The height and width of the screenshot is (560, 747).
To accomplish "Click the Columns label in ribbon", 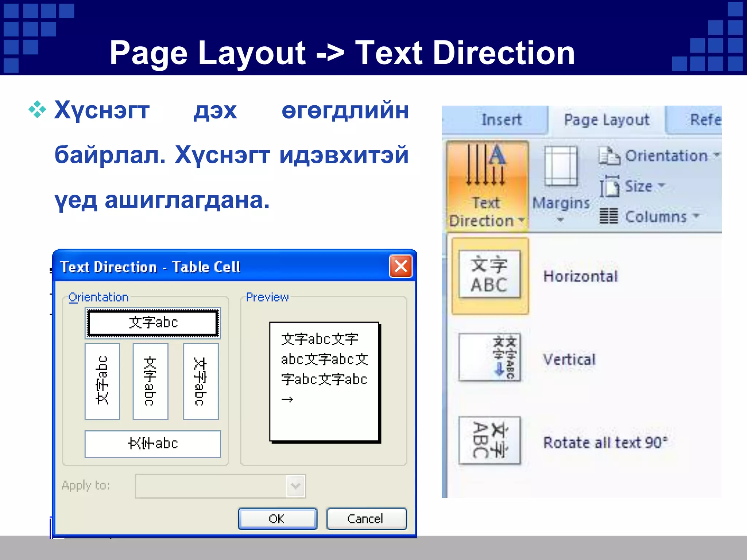I will click(656, 217).
